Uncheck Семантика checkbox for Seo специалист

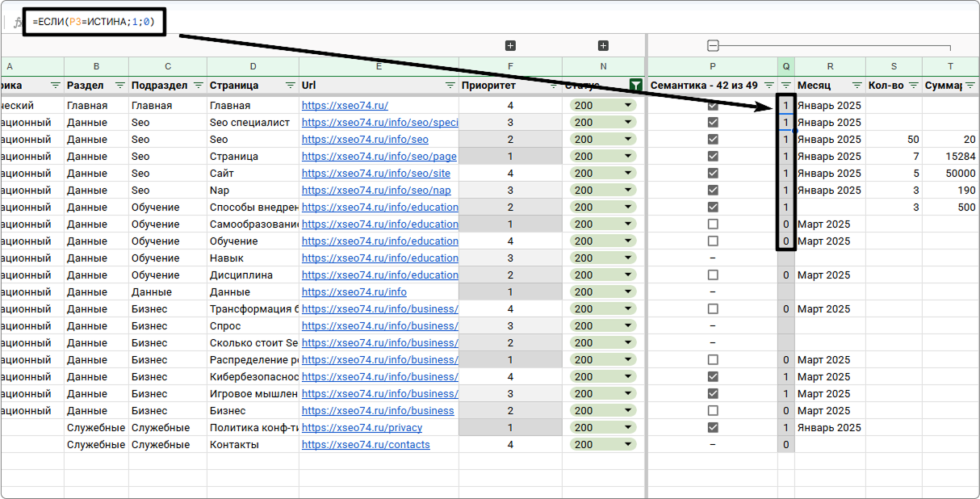(713, 122)
